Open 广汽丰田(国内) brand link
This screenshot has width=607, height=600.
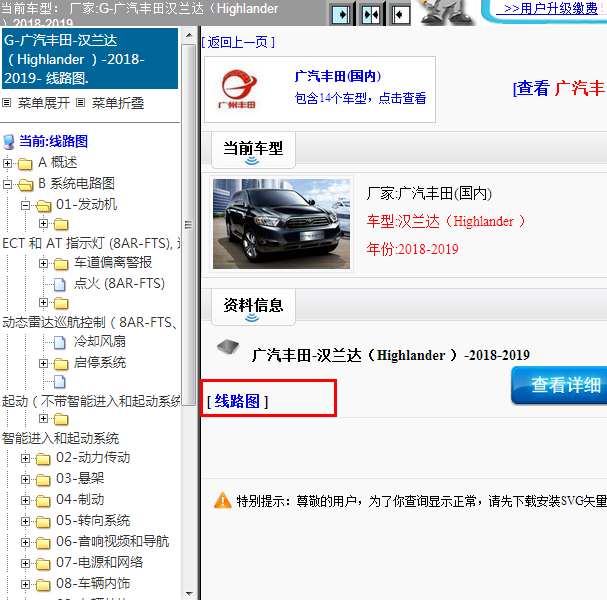coord(338,76)
